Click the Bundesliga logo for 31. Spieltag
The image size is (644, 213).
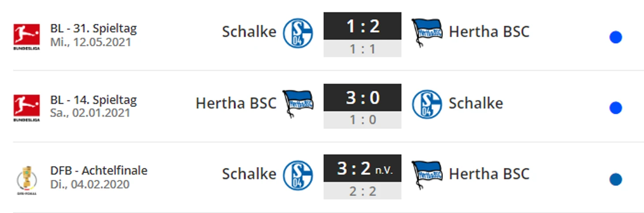pyautogui.click(x=26, y=37)
